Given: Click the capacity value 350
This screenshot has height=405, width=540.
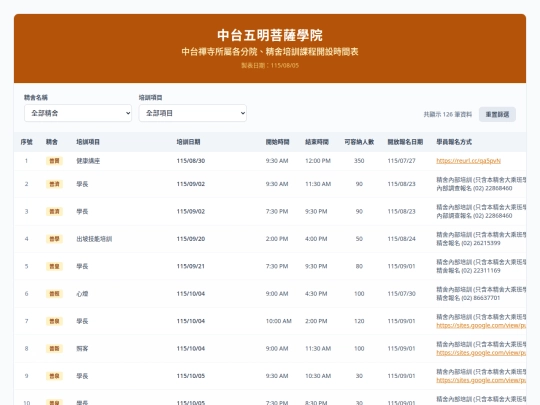Looking at the screenshot, I should 359,161.
